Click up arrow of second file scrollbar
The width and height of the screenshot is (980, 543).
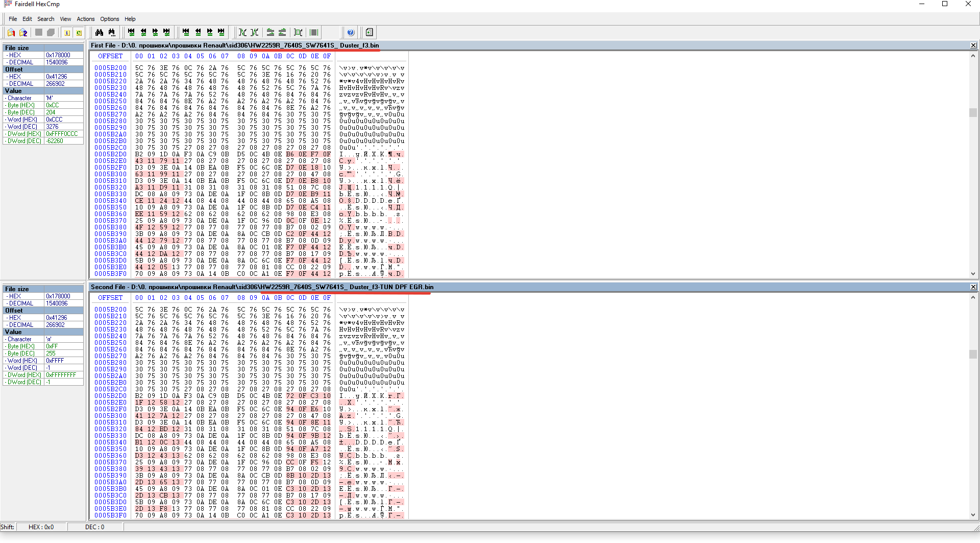tap(973, 298)
